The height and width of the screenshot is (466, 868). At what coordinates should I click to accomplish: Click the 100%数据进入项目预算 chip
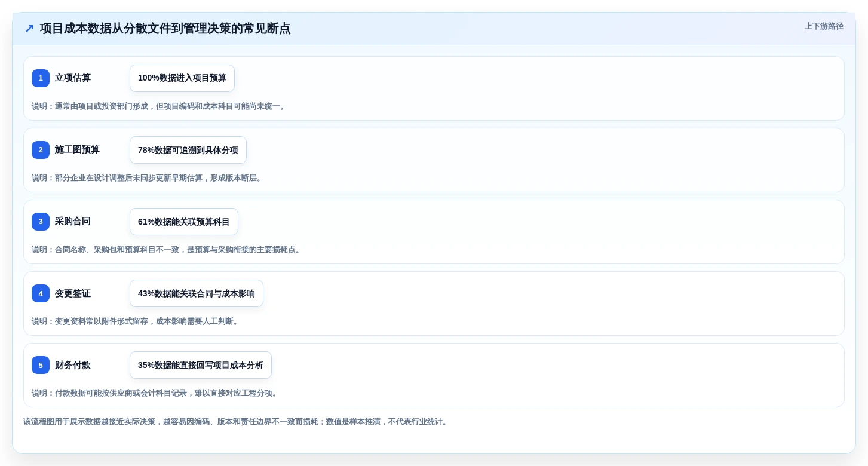pos(182,78)
